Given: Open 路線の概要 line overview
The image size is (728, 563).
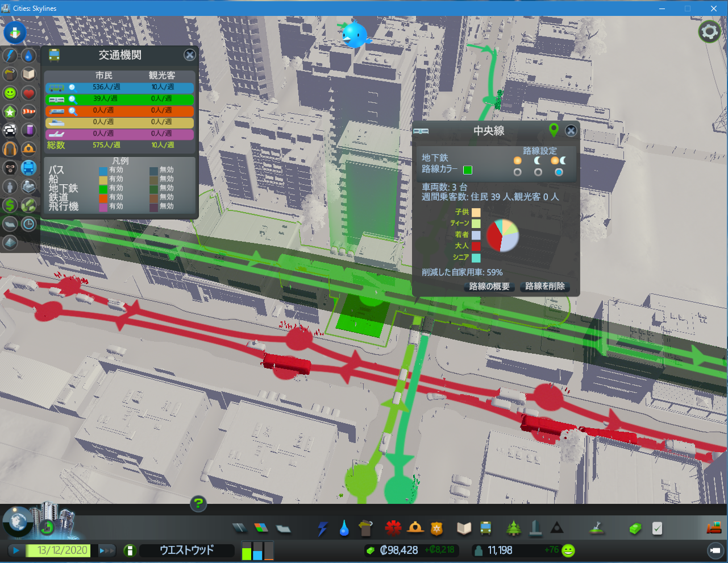Looking at the screenshot, I should coord(489,287).
